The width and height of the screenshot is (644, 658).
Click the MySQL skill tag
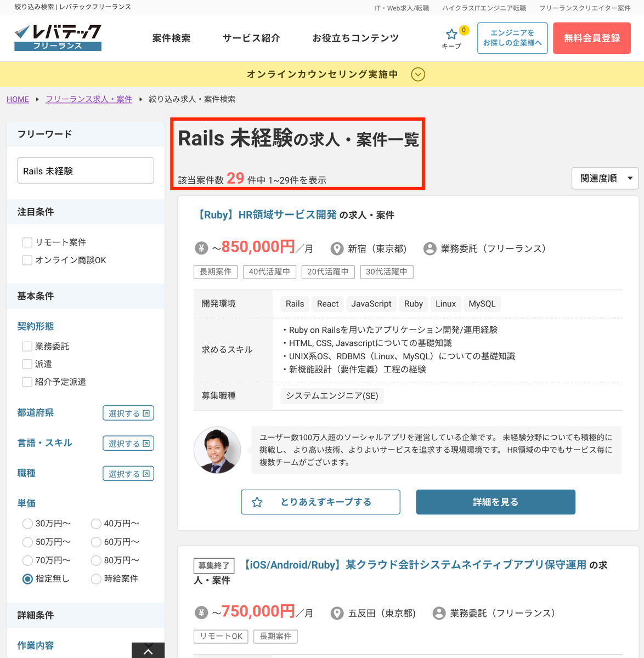point(482,304)
